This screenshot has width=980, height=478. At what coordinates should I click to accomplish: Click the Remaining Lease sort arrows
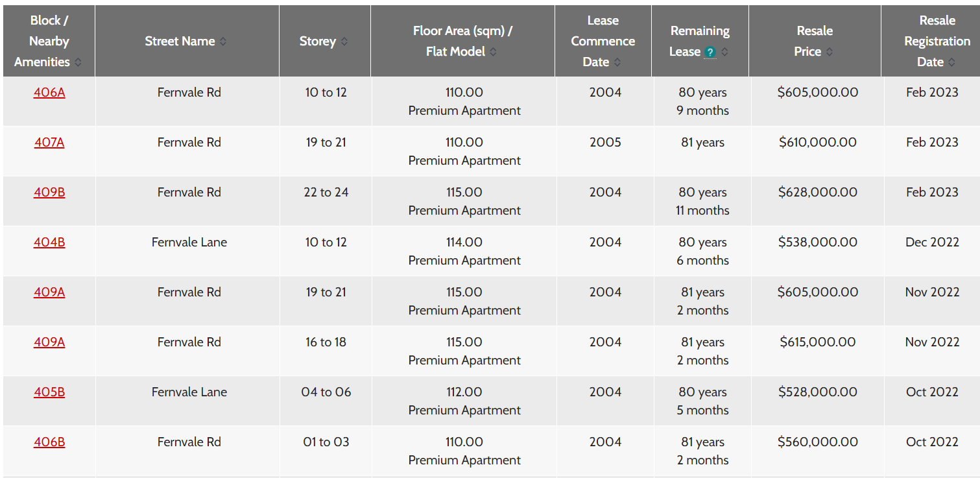pos(725,52)
